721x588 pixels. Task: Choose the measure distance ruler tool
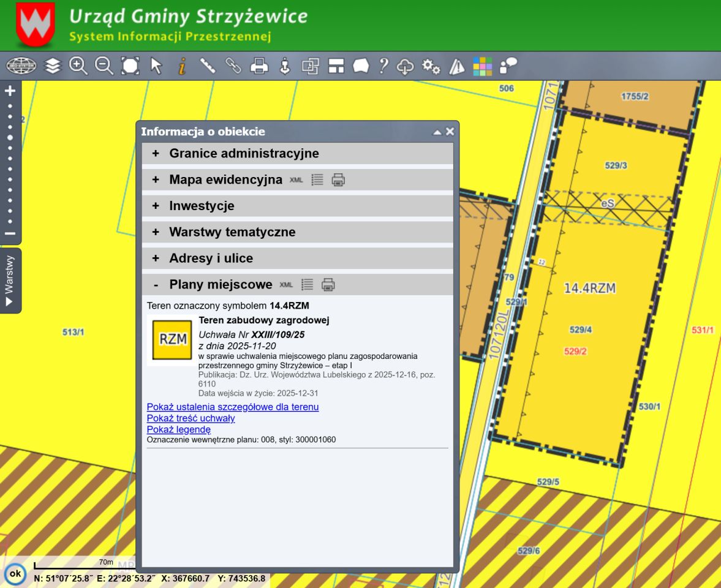click(208, 66)
